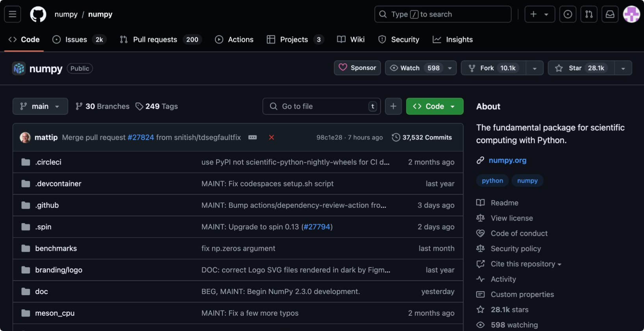Open the Actions tab
644x331 pixels.
click(x=234, y=39)
